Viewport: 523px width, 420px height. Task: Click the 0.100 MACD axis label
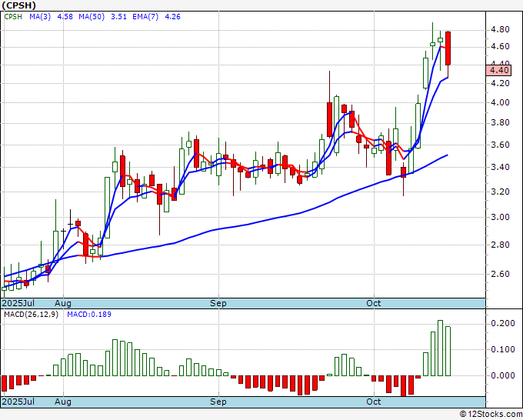(503, 349)
